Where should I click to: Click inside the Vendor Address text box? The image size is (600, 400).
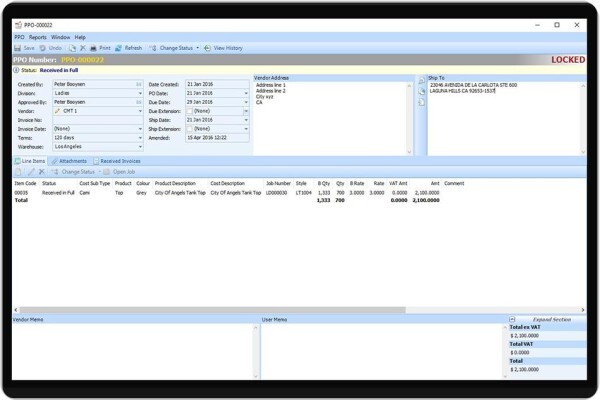click(331, 119)
